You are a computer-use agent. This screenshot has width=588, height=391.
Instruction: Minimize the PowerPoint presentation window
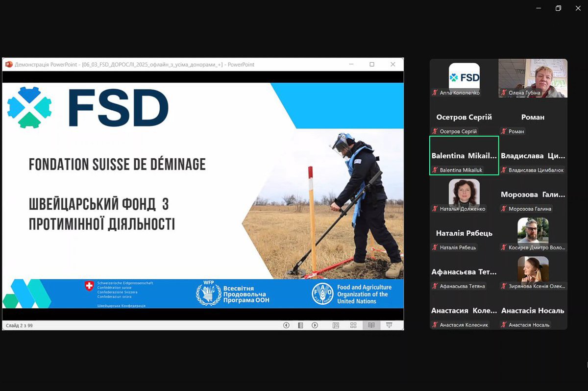pos(351,64)
